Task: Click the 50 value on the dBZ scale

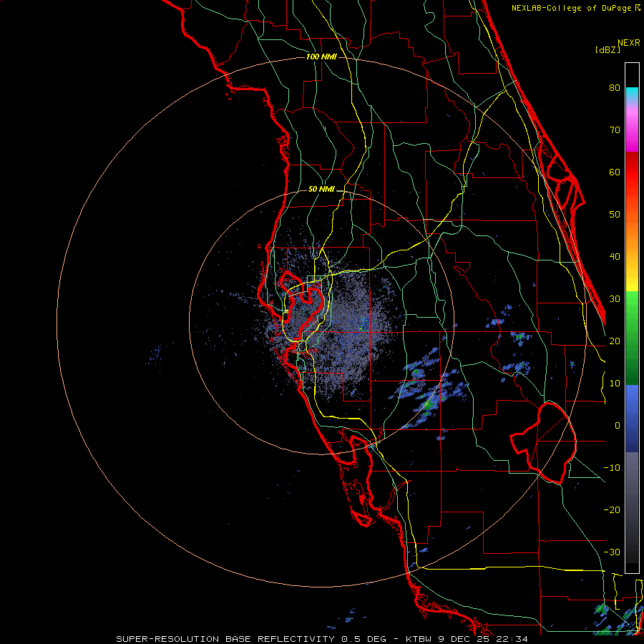Action: [615, 215]
